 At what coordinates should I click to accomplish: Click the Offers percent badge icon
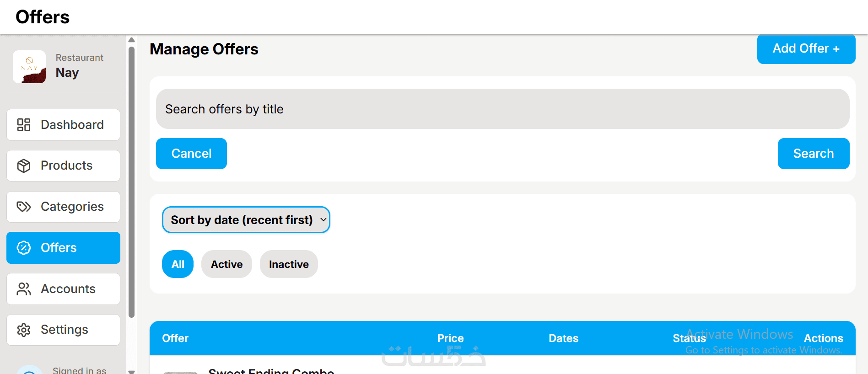tap(24, 248)
